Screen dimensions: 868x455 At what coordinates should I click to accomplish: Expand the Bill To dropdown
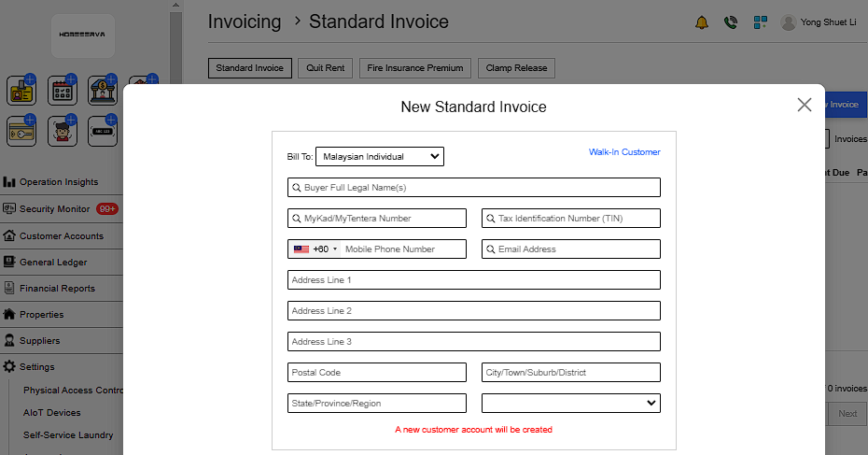click(x=380, y=157)
